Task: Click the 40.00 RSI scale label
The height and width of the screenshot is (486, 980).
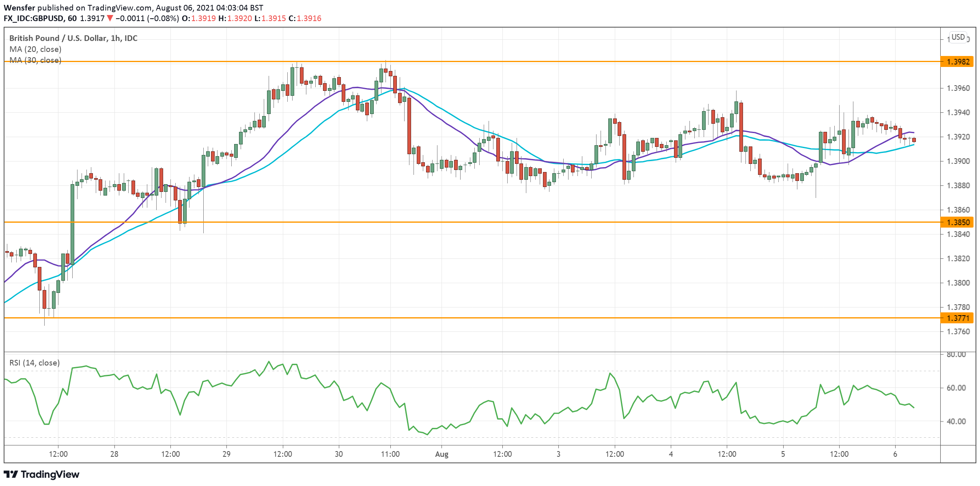Action: pos(956,421)
